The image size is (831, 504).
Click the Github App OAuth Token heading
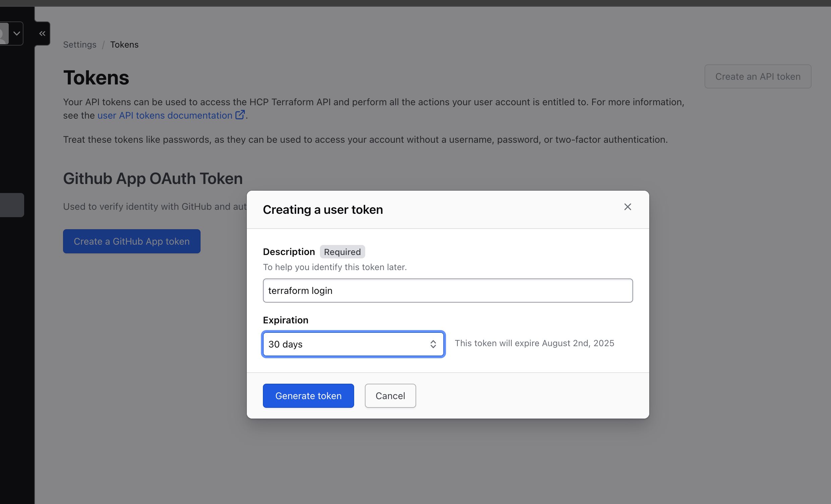coord(153,178)
